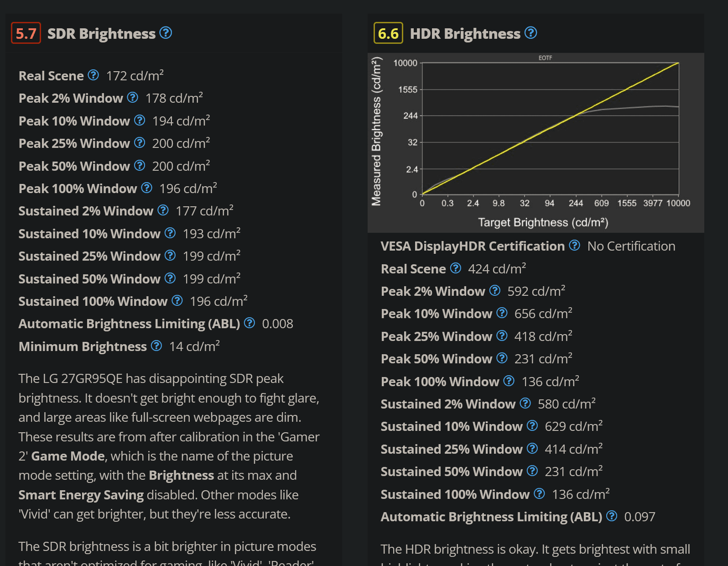Click help icon beside SDR Peak 50% Window
Screen dimensions: 728x566
140,165
